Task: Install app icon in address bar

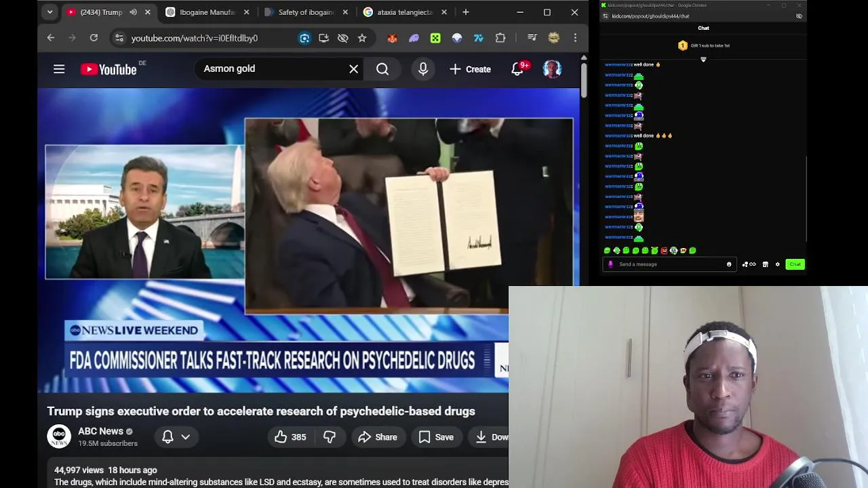Action: (x=323, y=38)
